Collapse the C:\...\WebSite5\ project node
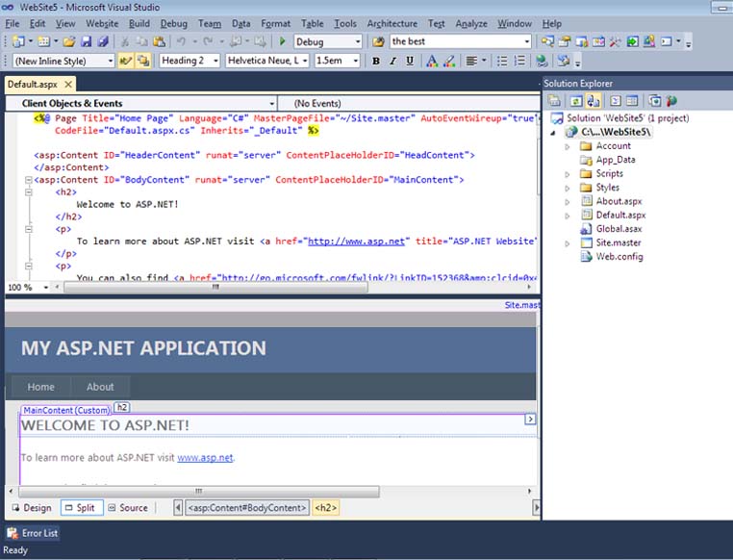This screenshot has width=733, height=560. (553, 133)
